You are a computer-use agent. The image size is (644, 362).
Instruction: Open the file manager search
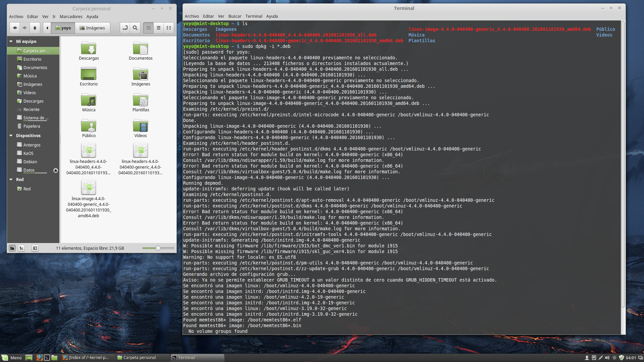(x=135, y=28)
